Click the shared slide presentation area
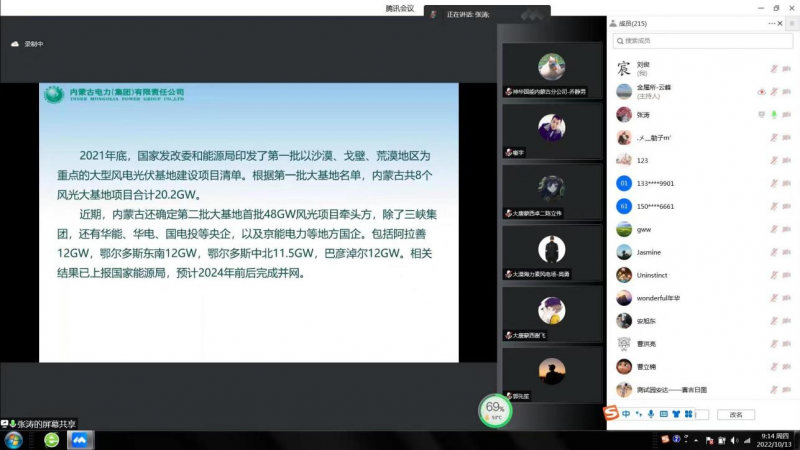The width and height of the screenshot is (800, 450). pyautogui.click(x=248, y=222)
